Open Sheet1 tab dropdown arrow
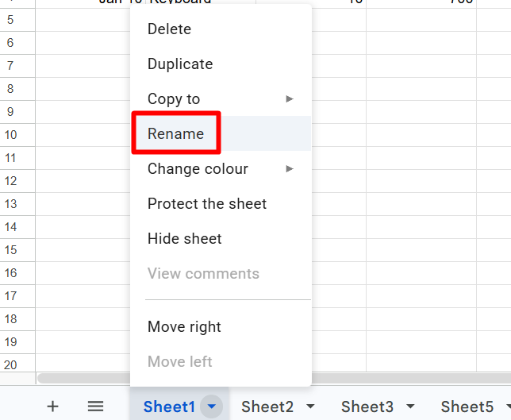 click(x=212, y=407)
